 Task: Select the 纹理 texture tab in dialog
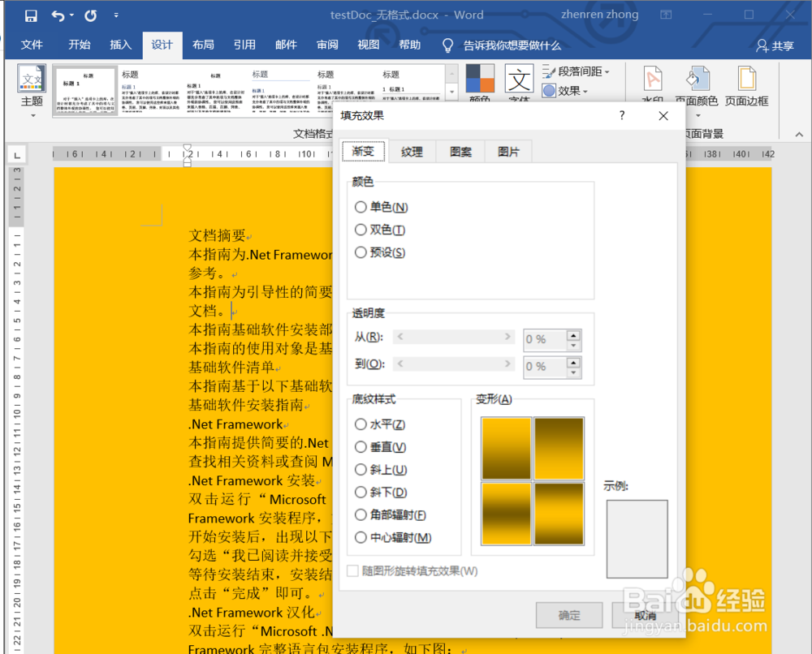(412, 152)
